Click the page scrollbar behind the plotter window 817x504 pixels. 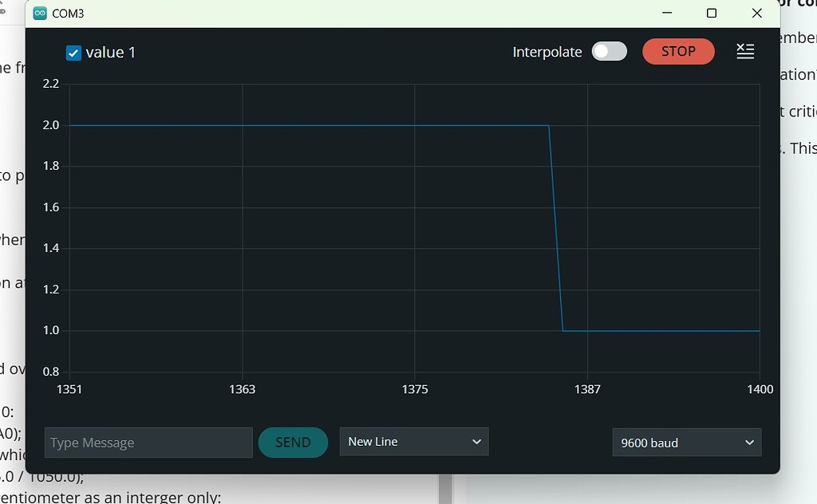[x=444, y=488]
